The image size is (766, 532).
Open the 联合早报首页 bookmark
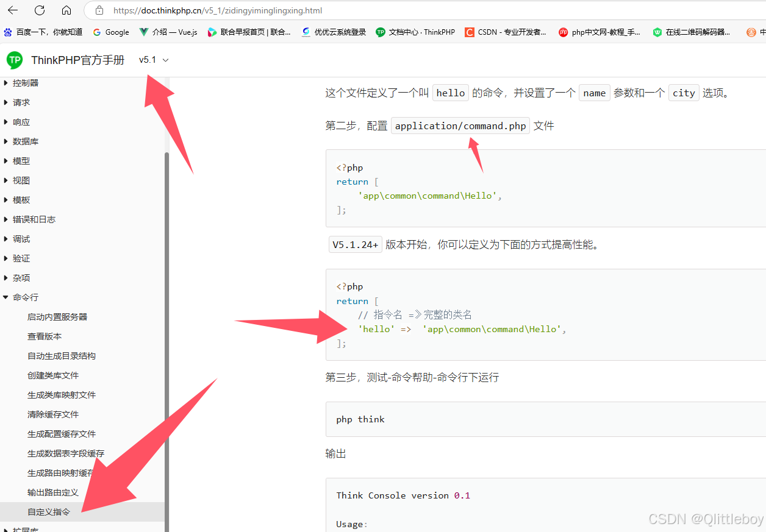[x=249, y=32]
